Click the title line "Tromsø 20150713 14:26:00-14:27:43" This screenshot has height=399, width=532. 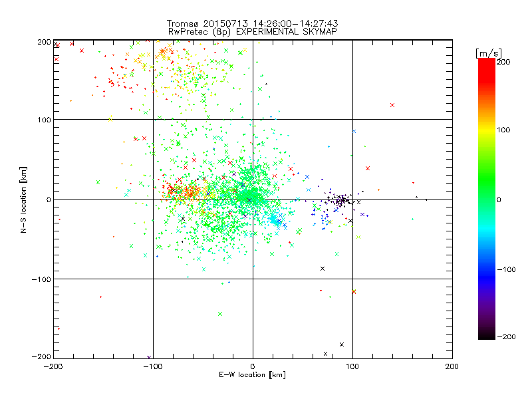[x=252, y=23]
